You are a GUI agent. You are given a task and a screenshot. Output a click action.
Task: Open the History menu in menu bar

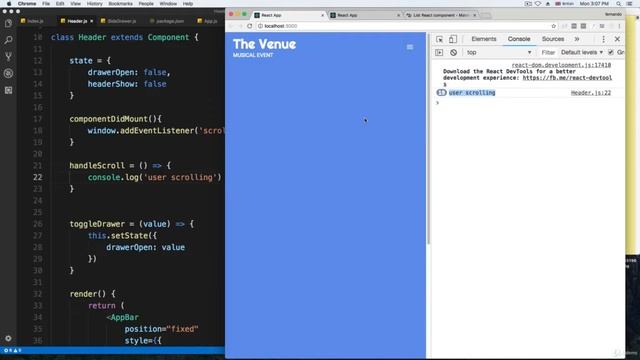[95, 4]
